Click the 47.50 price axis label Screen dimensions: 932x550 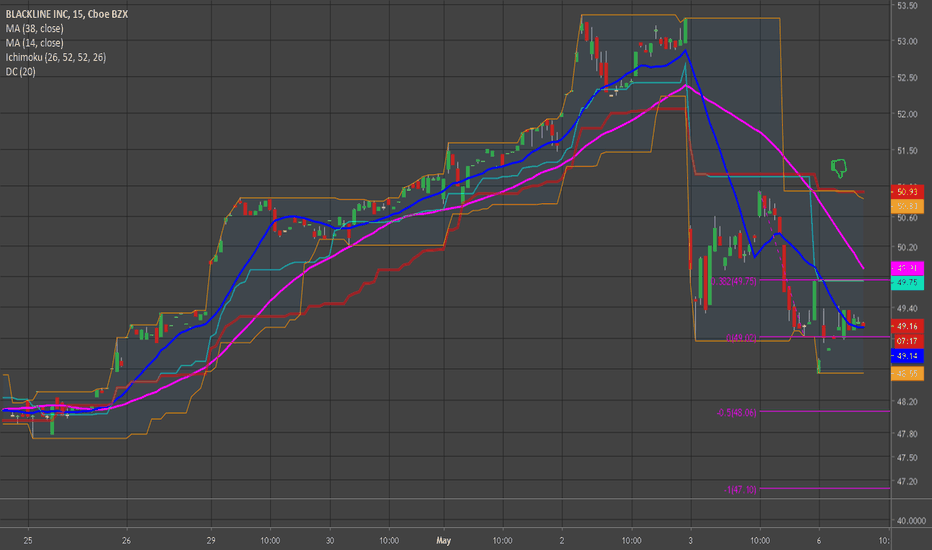pyautogui.click(x=907, y=457)
